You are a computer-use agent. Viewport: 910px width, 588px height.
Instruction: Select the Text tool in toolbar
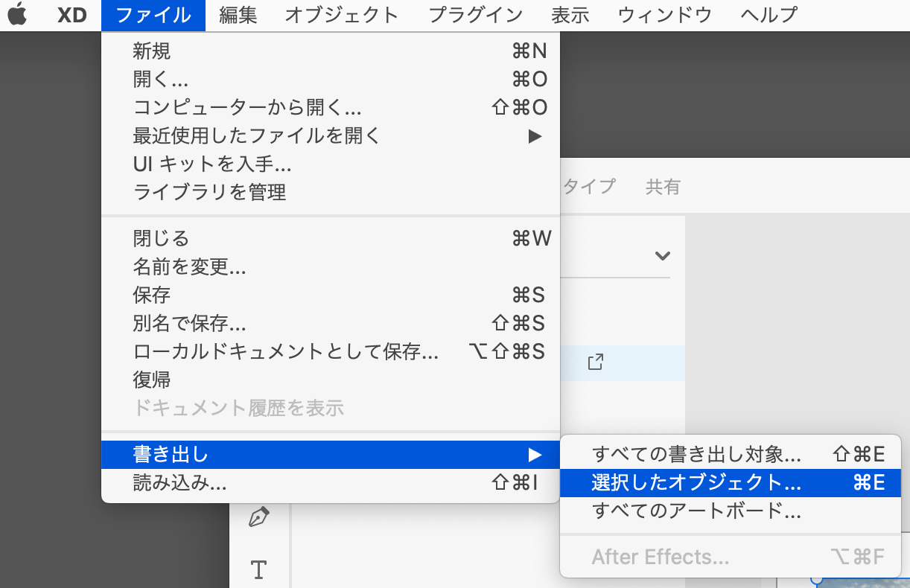tap(258, 569)
